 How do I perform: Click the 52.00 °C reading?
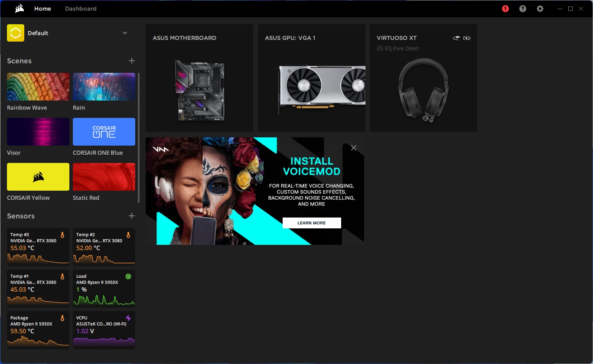pos(88,248)
